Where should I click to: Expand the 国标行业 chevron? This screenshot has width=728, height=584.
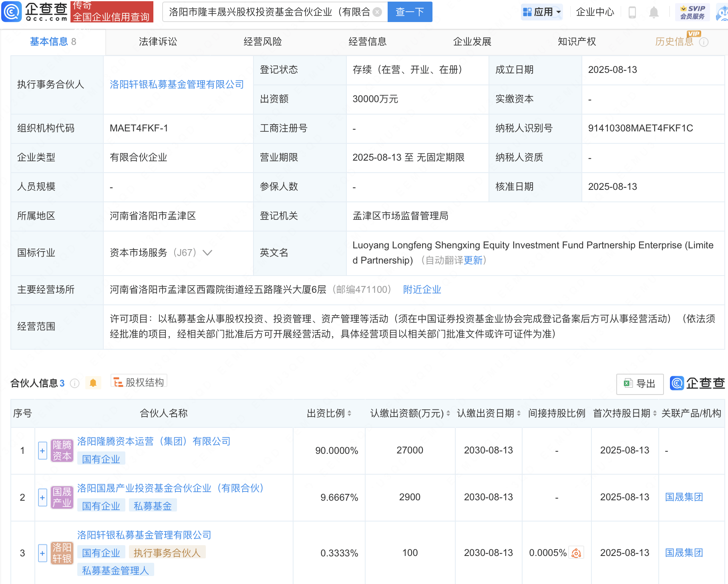point(207,253)
